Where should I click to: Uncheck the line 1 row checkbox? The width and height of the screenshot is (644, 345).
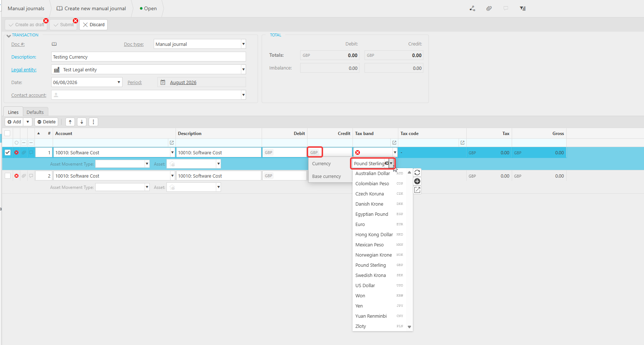click(8, 152)
